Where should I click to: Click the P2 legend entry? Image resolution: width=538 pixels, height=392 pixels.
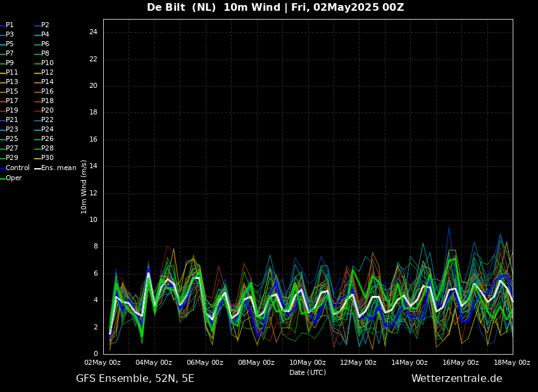point(45,25)
